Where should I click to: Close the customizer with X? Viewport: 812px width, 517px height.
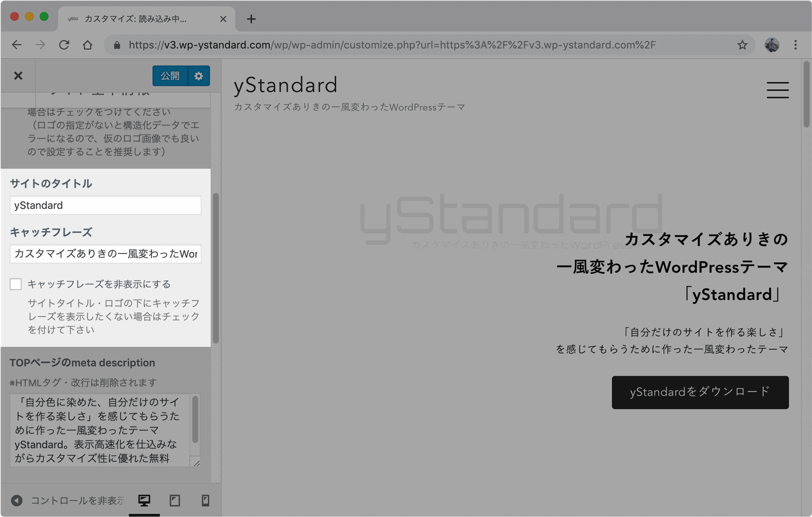click(18, 76)
